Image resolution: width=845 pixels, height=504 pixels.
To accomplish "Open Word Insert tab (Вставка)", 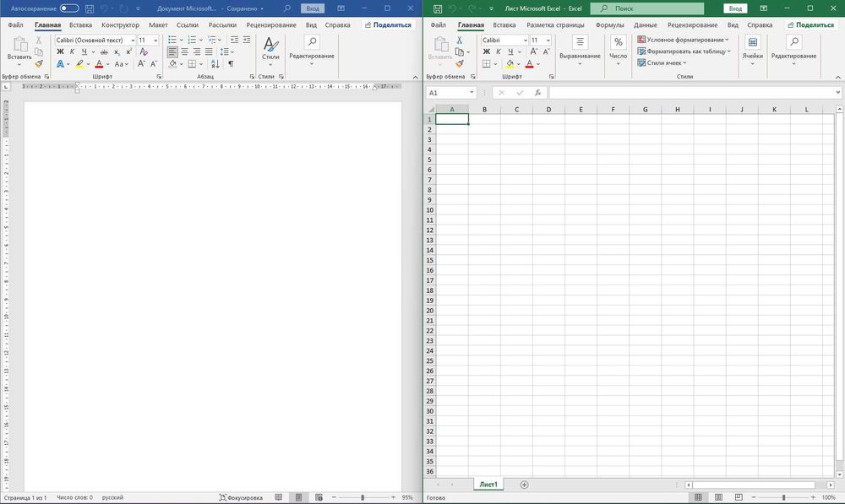I will [80, 24].
